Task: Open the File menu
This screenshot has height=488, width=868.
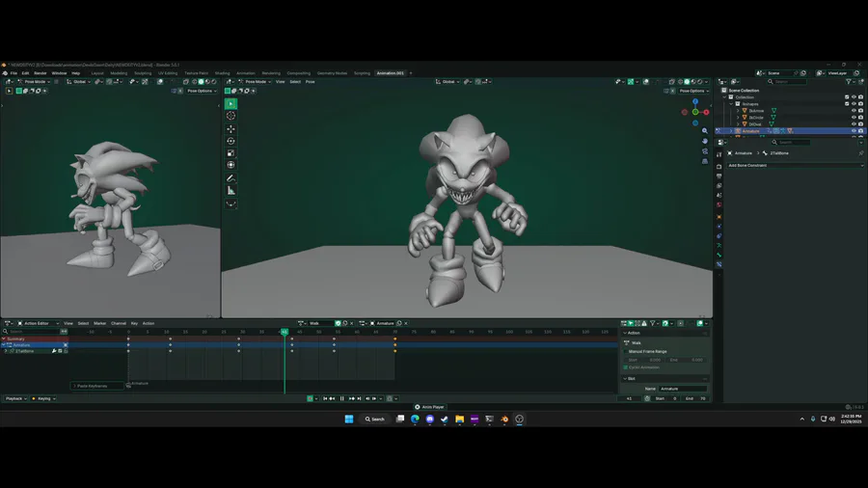Action: click(14, 73)
